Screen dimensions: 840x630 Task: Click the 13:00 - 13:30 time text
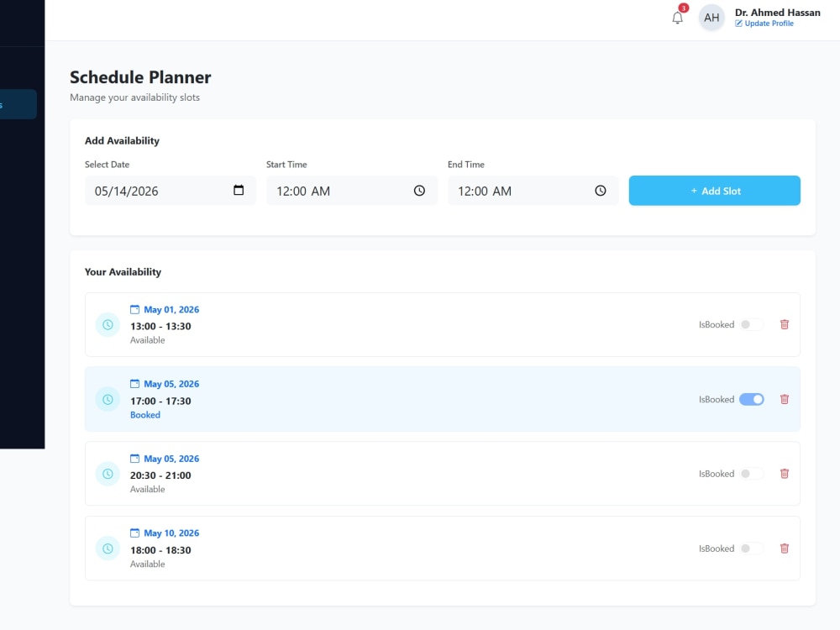pos(160,326)
